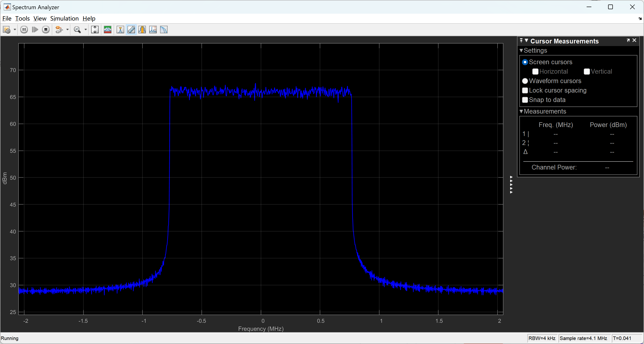Toggle the Cursor Measurements ruler tool

(131, 30)
